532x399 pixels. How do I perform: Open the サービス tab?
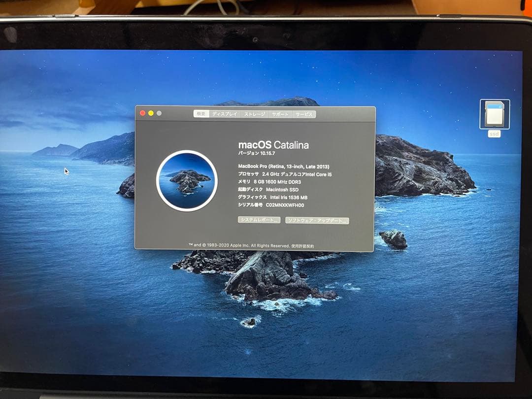(303, 114)
